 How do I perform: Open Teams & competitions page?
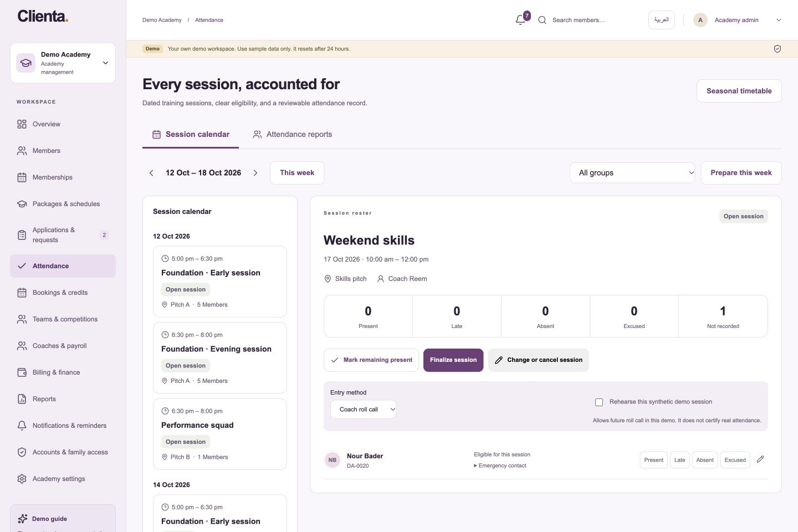tap(63, 319)
